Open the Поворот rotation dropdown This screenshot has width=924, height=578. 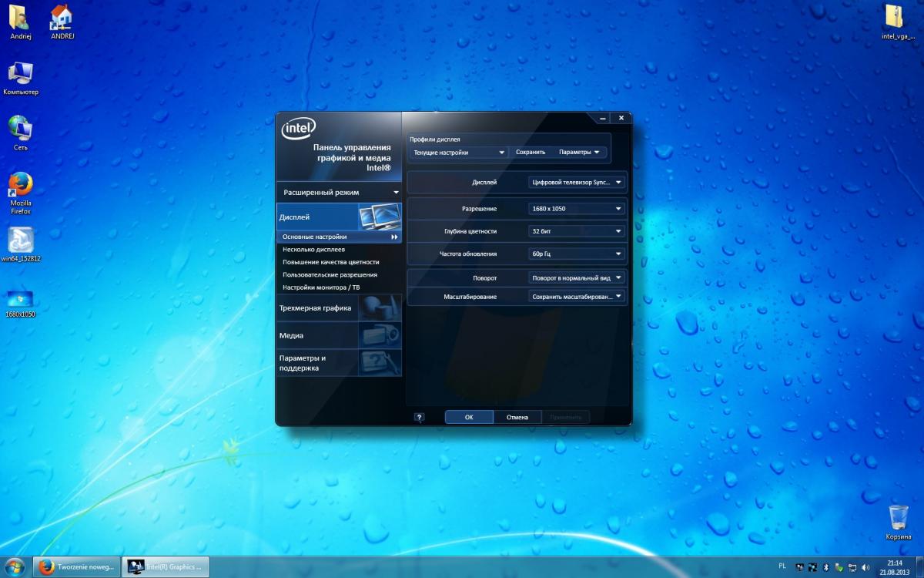point(577,277)
